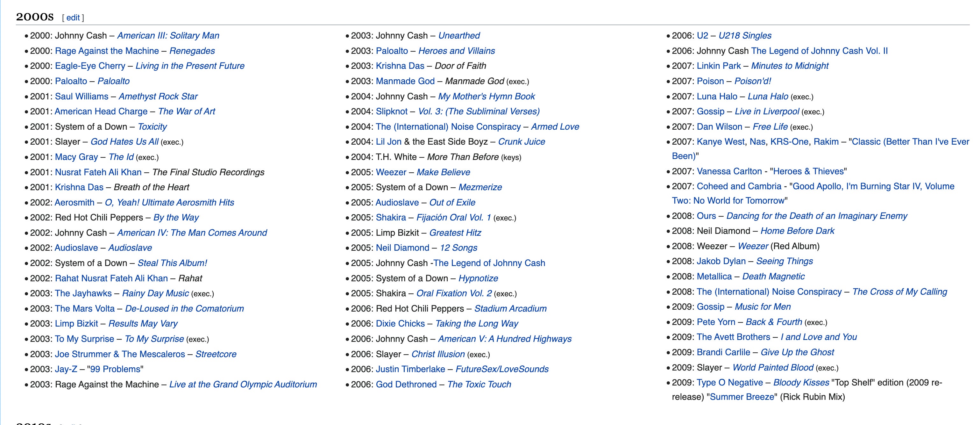This screenshot has height=425, width=980.
Task: Open FutureSex/LoveSounds album link
Action: point(502,369)
